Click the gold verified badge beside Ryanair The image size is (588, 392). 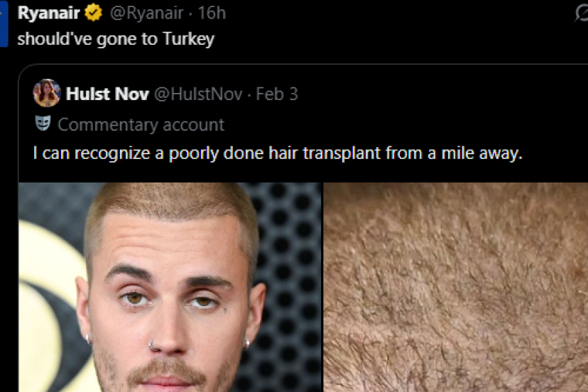[94, 13]
